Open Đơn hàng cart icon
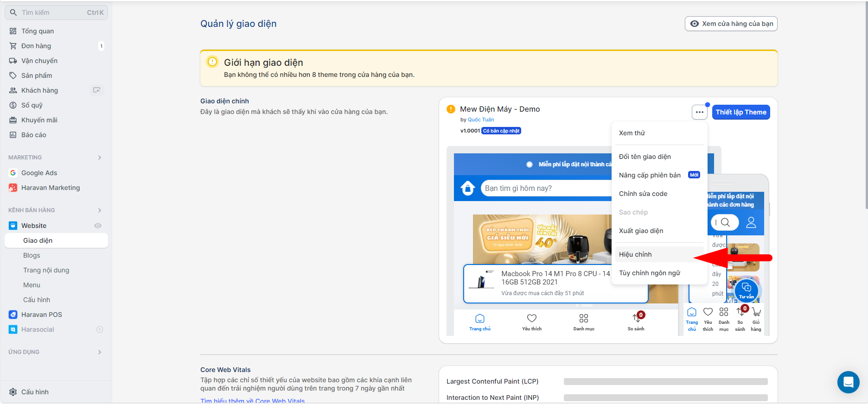Image resolution: width=868 pixels, height=404 pixels. click(x=13, y=46)
